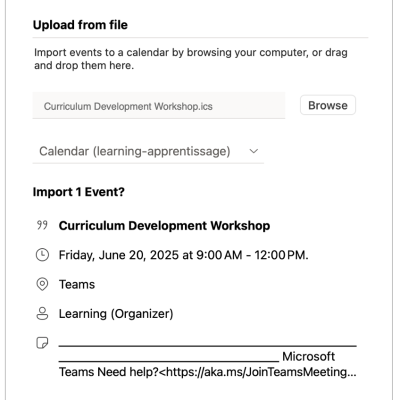Click the Teams location text
The width and height of the screenshot is (400, 400).
(77, 284)
